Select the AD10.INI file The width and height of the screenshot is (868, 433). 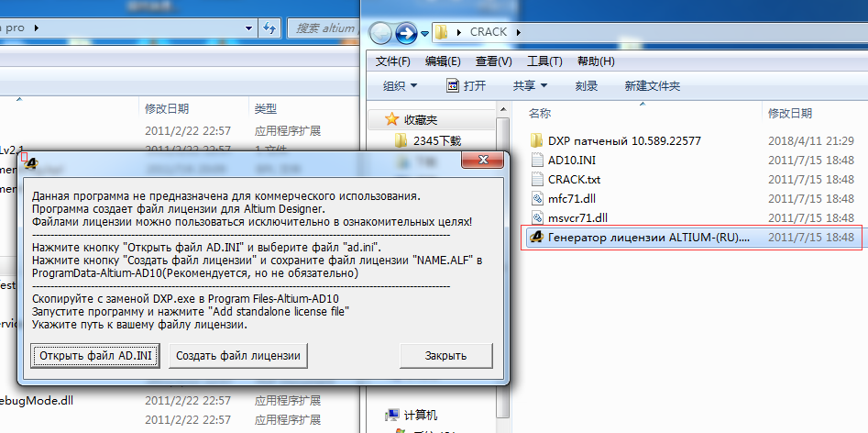[x=571, y=160]
